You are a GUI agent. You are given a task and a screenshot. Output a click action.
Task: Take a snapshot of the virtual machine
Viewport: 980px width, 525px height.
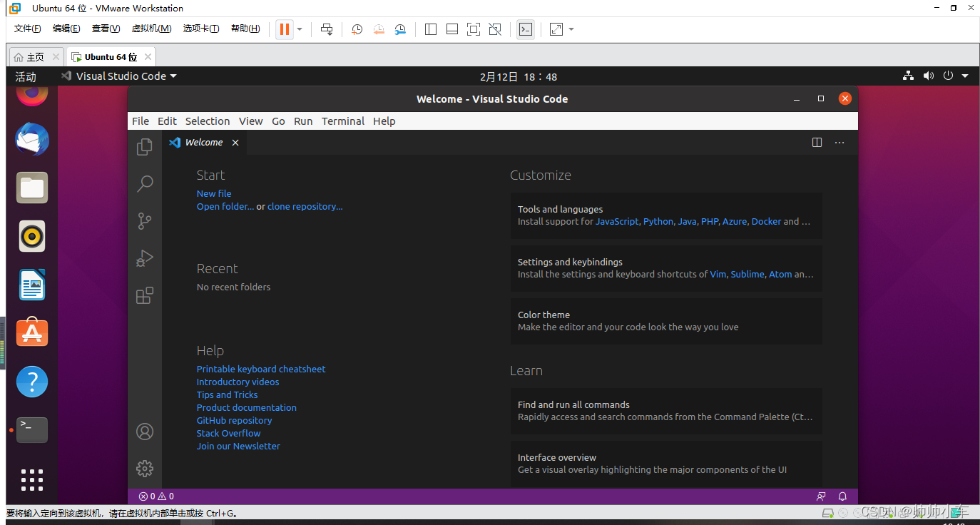click(357, 29)
